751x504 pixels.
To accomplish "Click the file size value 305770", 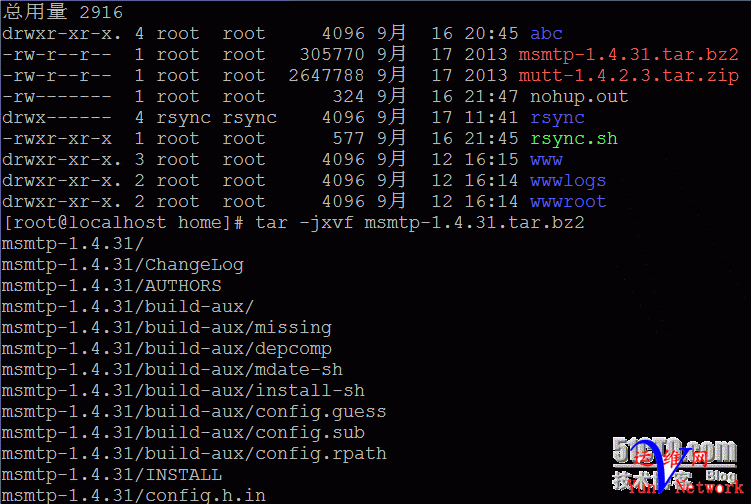I will (332, 55).
